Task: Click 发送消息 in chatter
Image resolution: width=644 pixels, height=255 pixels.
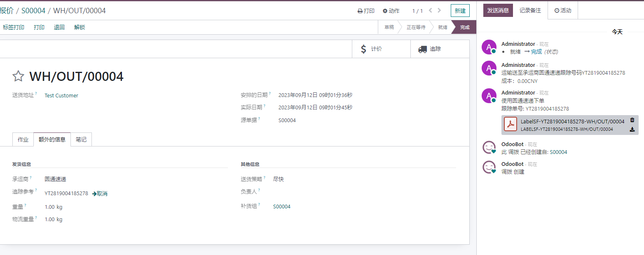Action: 498,10
